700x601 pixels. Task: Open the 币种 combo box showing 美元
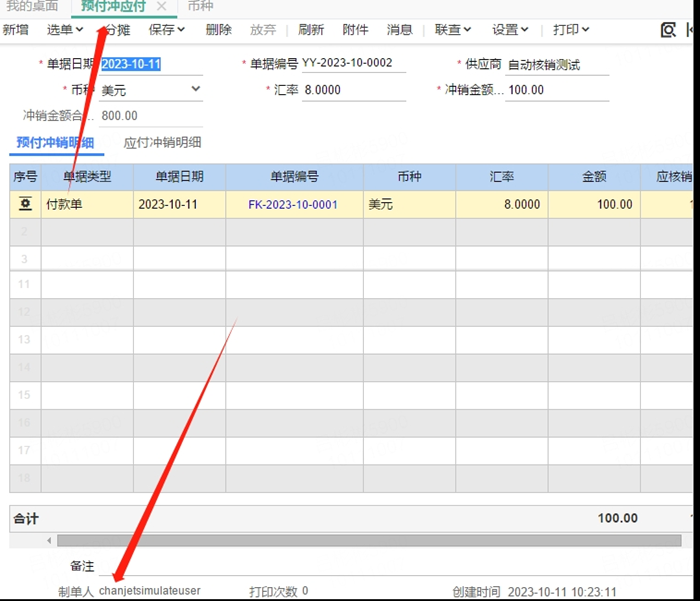151,90
